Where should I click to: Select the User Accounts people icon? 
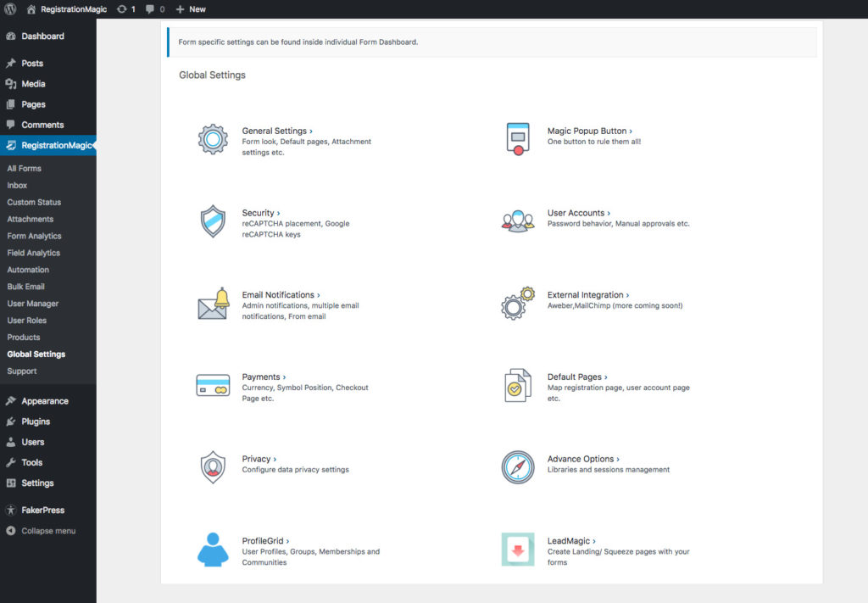[x=517, y=221]
